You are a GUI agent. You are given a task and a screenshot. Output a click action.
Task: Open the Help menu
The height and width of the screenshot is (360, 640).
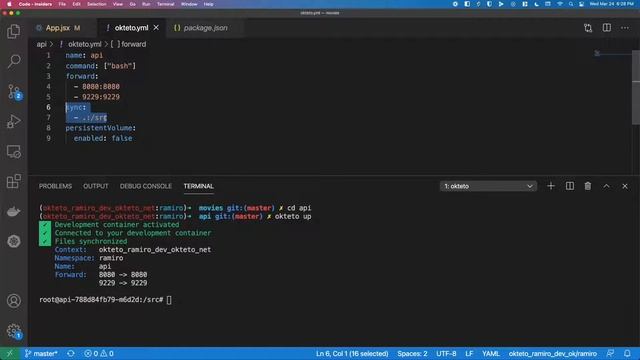click(x=208, y=4)
